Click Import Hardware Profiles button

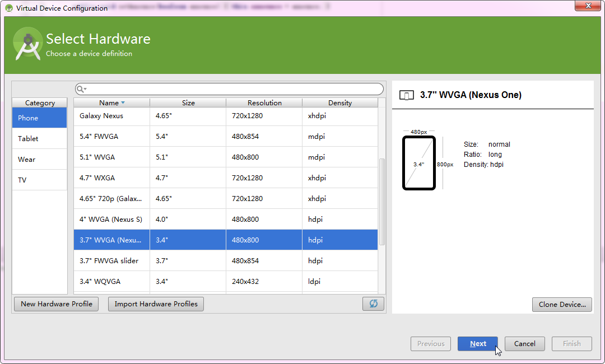tap(156, 304)
